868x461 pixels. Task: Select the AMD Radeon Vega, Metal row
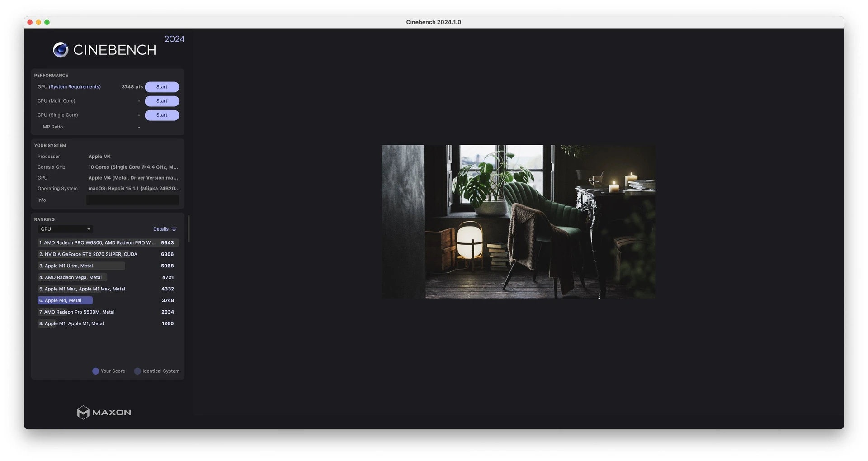(108, 277)
